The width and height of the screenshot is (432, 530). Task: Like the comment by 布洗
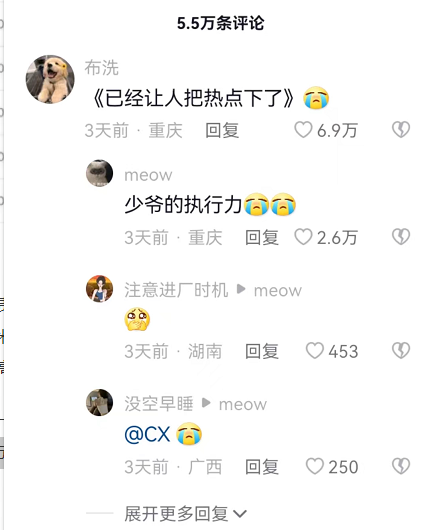(x=303, y=130)
